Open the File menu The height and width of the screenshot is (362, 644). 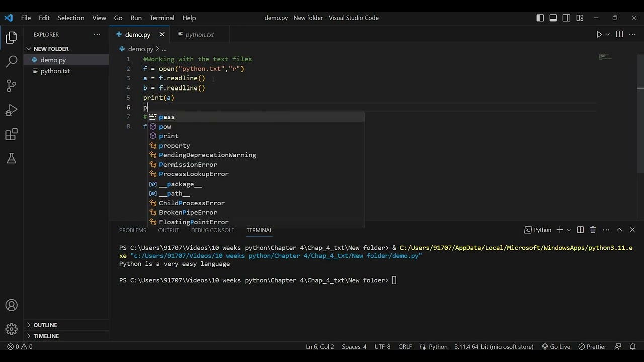click(26, 18)
